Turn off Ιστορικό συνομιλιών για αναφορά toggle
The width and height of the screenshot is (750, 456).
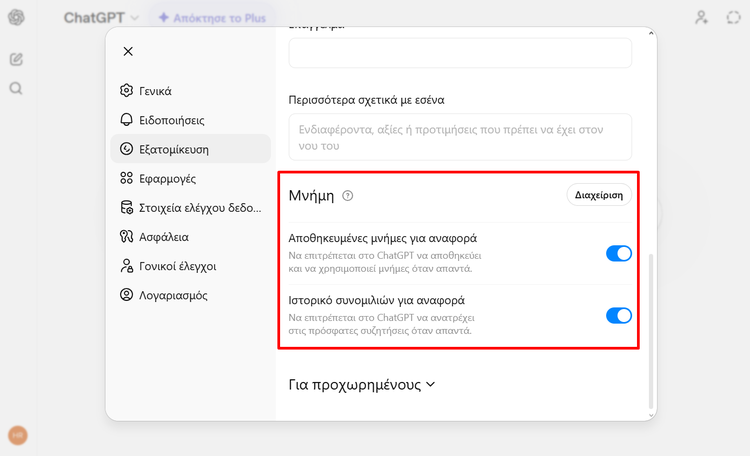tap(618, 315)
